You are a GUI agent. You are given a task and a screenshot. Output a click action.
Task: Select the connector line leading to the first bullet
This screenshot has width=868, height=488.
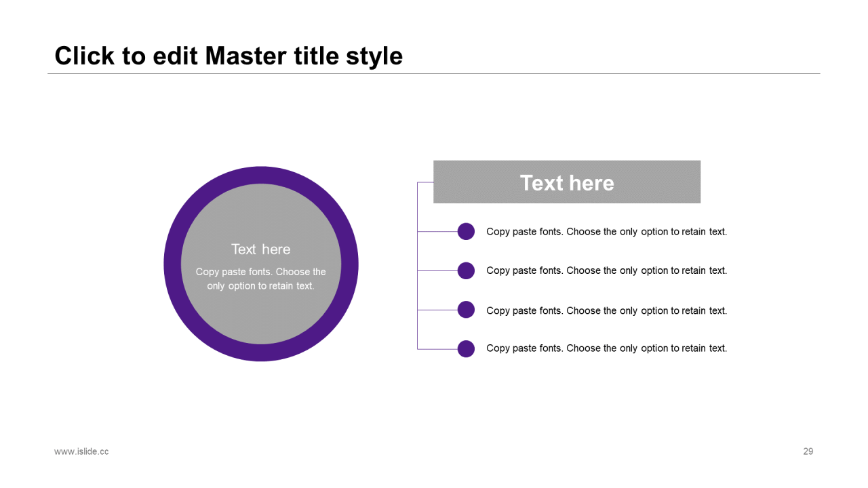pos(437,232)
